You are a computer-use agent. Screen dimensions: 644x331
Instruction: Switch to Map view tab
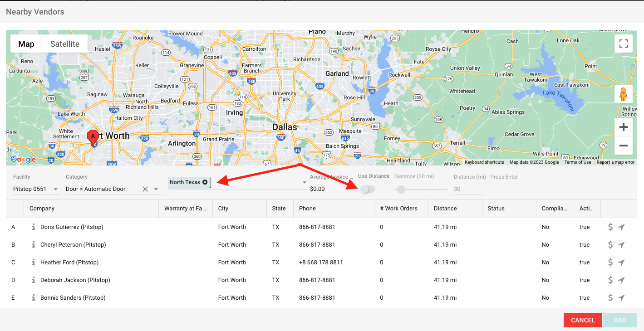coord(26,44)
